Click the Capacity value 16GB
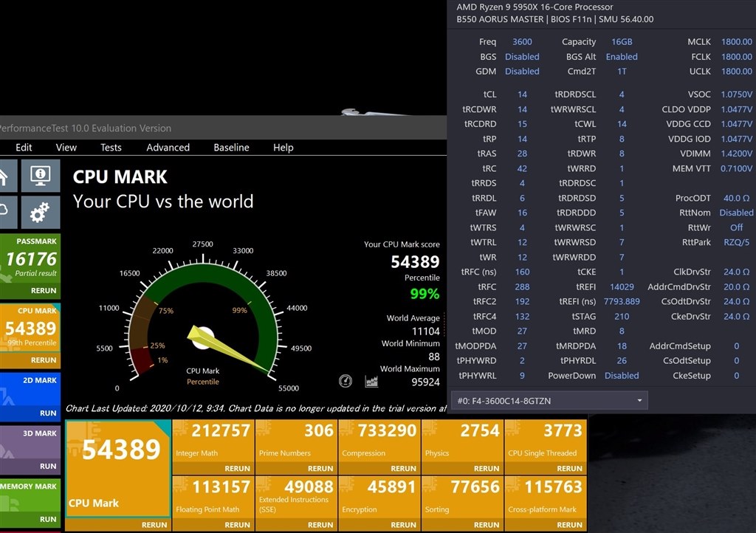The image size is (756, 533). (x=622, y=42)
